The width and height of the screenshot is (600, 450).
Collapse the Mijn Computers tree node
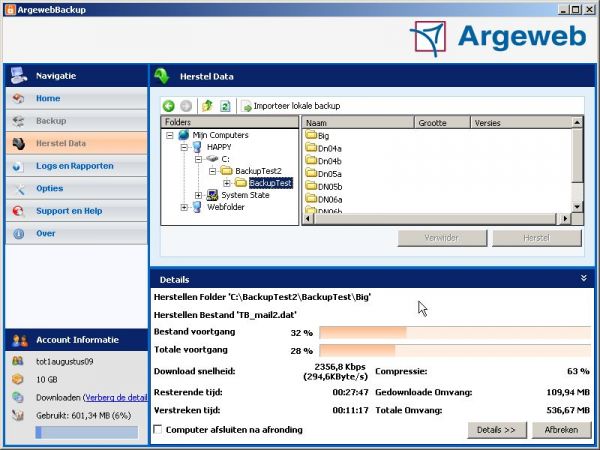170,135
